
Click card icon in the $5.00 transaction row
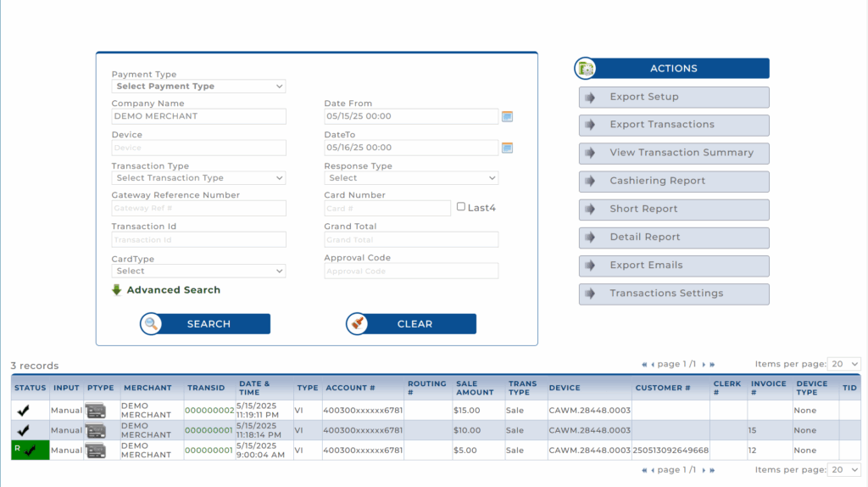pyautogui.click(x=95, y=451)
